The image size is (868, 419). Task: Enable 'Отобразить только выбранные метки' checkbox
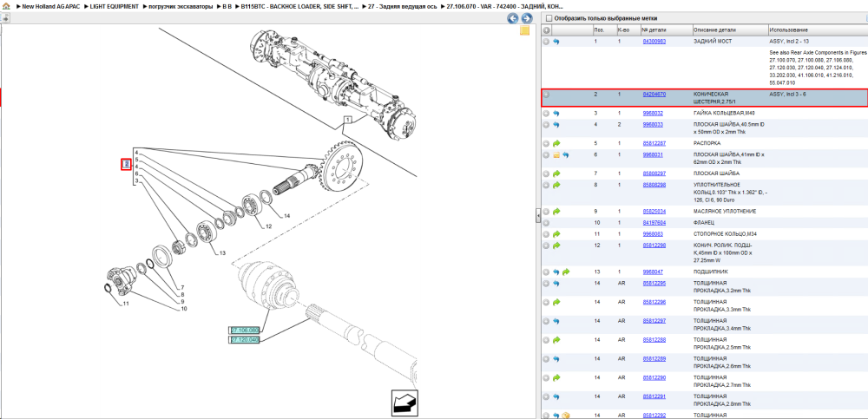pyautogui.click(x=549, y=18)
